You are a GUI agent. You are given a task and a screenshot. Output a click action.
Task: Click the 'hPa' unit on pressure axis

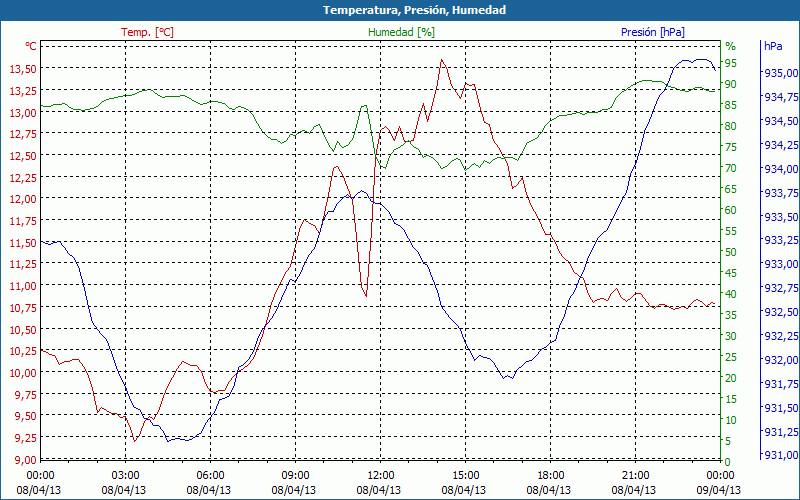point(773,46)
